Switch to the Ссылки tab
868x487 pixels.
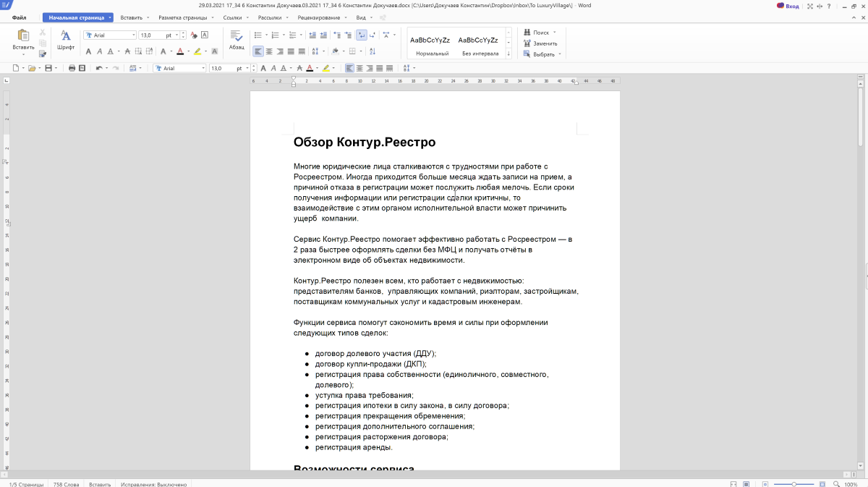pos(233,17)
